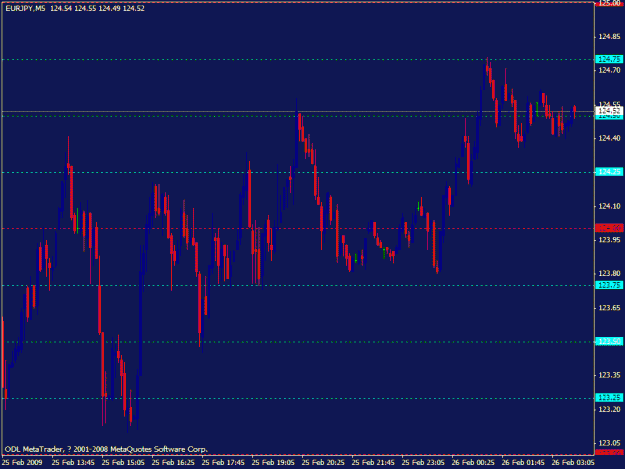This screenshot has height=469, width=625.
Task: Click the 25 Feb 17:45 time label
Action: click(x=223, y=462)
